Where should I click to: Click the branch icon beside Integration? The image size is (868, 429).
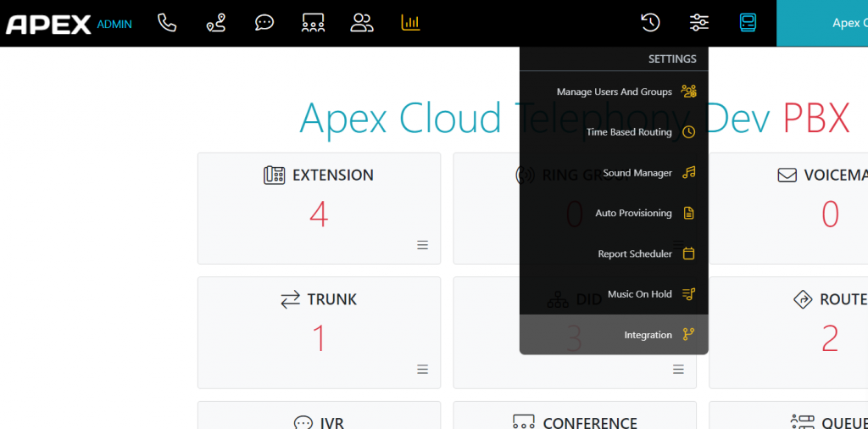point(688,334)
